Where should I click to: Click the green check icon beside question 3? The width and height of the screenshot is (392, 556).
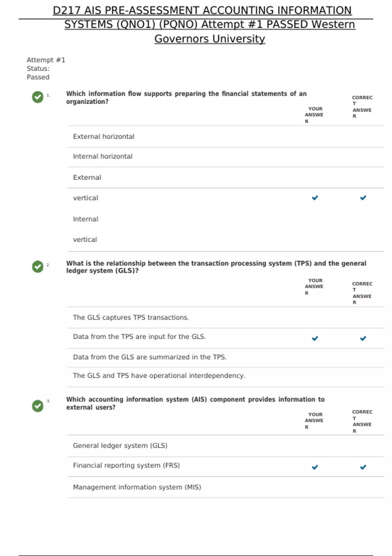[x=38, y=406]
